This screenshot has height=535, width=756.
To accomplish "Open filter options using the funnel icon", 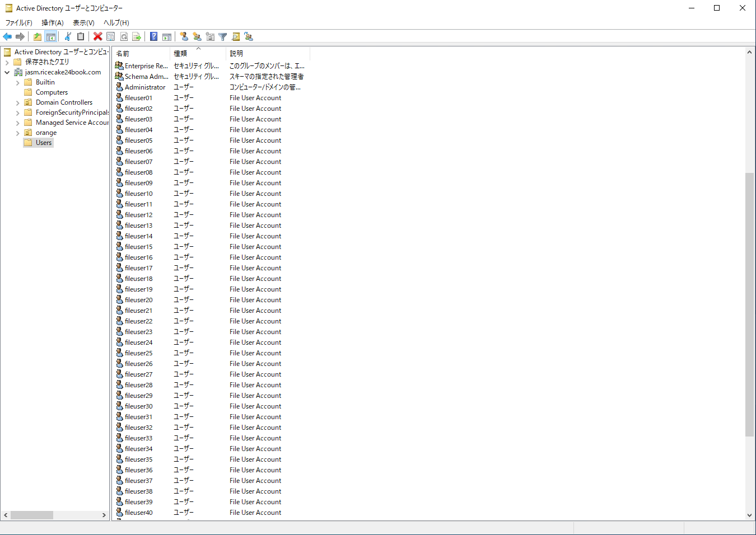I will click(x=223, y=37).
